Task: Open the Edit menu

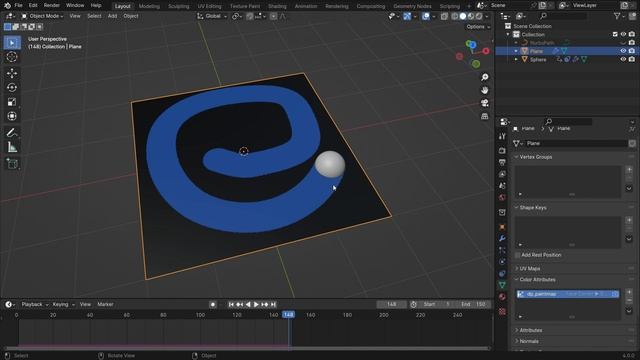Action: [x=33, y=5]
